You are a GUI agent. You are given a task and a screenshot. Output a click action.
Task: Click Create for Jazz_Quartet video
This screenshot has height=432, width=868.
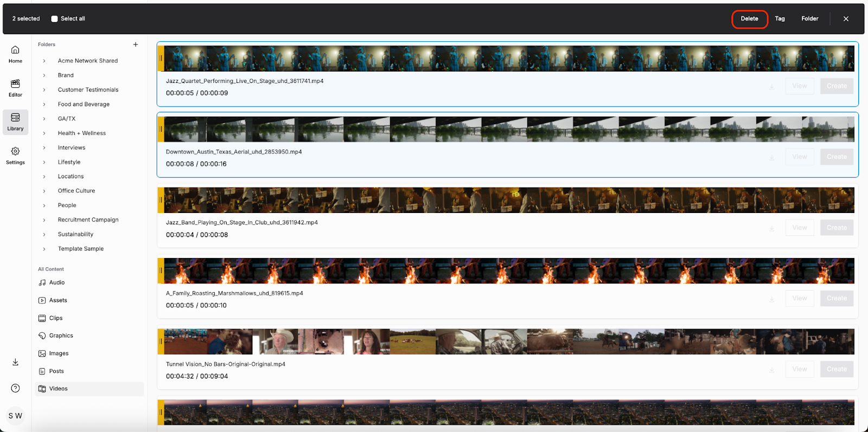(837, 86)
